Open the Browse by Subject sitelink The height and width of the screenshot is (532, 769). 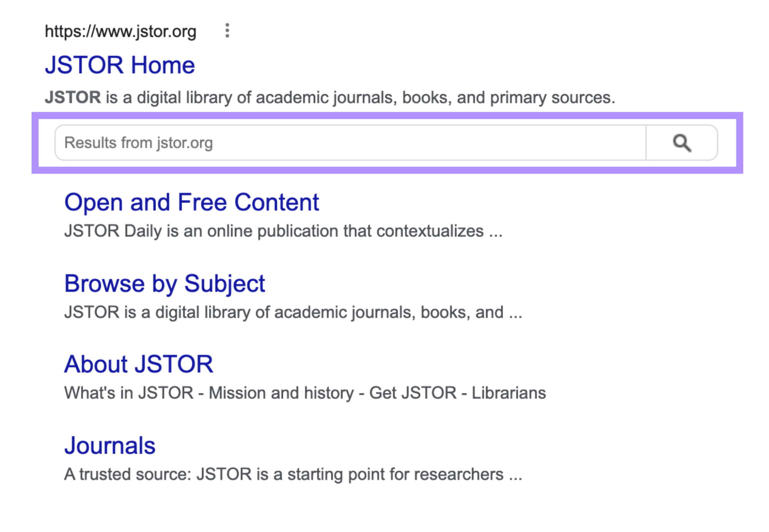165,284
